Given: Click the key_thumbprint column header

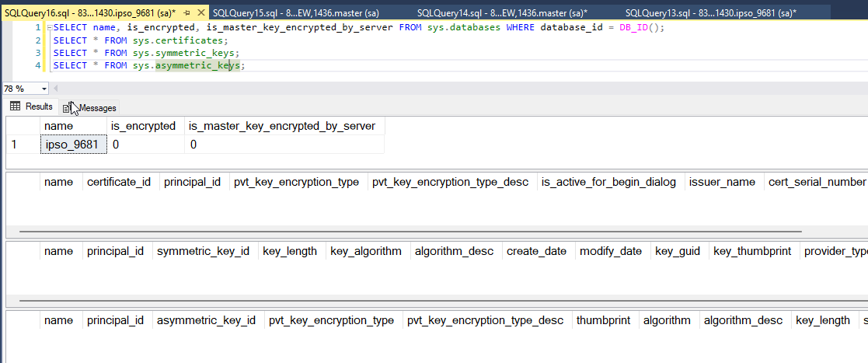Looking at the screenshot, I should click(x=754, y=251).
